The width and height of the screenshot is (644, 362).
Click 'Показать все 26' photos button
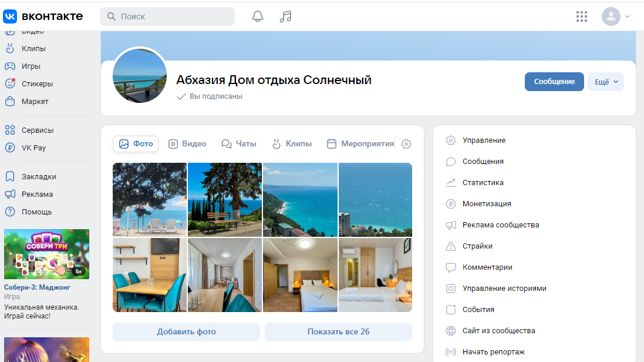(338, 332)
